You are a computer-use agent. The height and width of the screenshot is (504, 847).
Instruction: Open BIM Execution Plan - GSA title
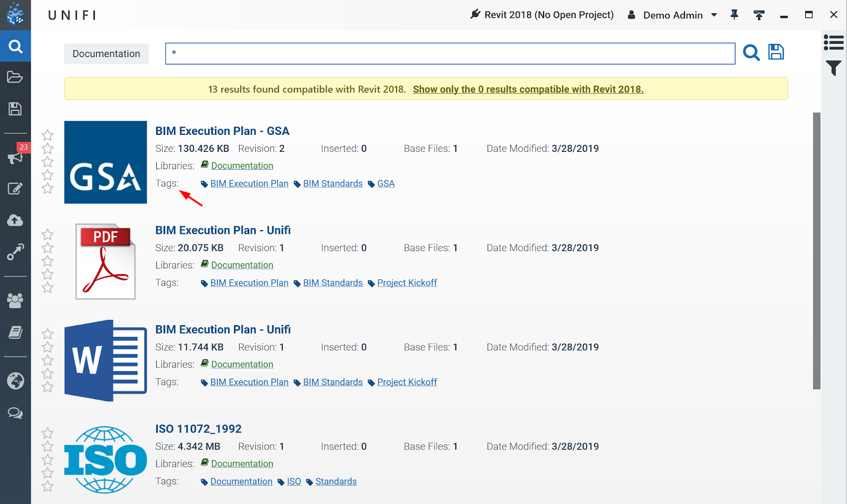(x=222, y=131)
